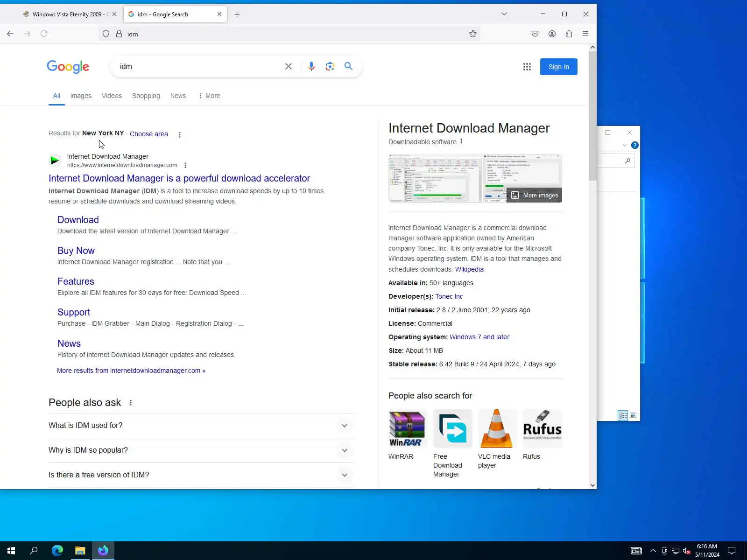747x560 pixels.
Task: Open the Google apps grid
Action: click(x=527, y=67)
